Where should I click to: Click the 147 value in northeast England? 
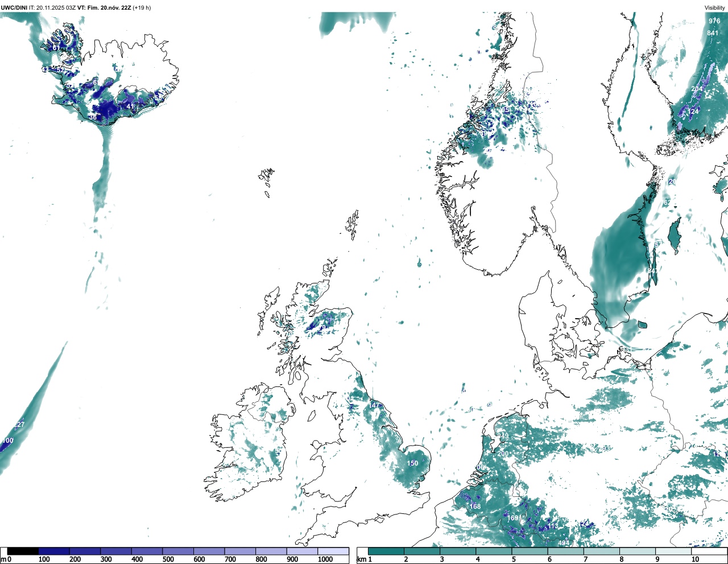[x=374, y=405]
